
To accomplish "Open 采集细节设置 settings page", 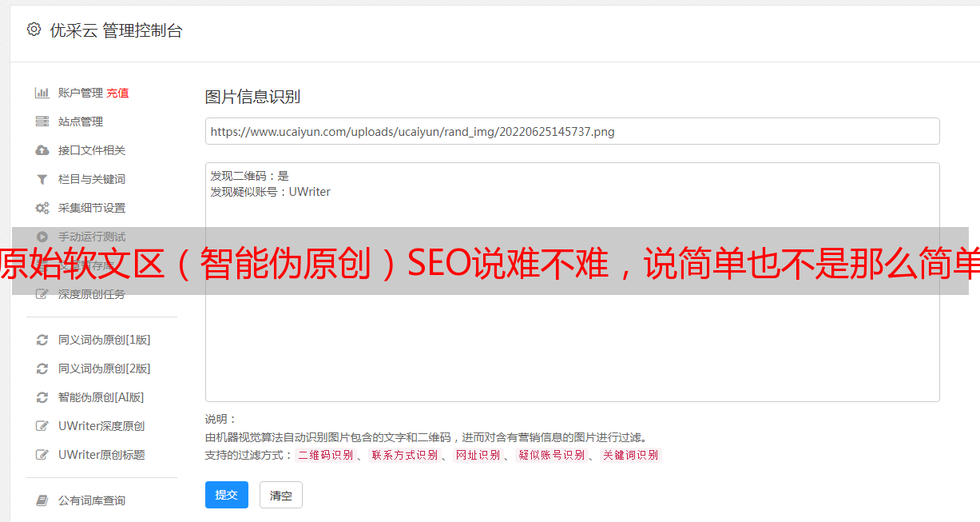I will 92,208.
